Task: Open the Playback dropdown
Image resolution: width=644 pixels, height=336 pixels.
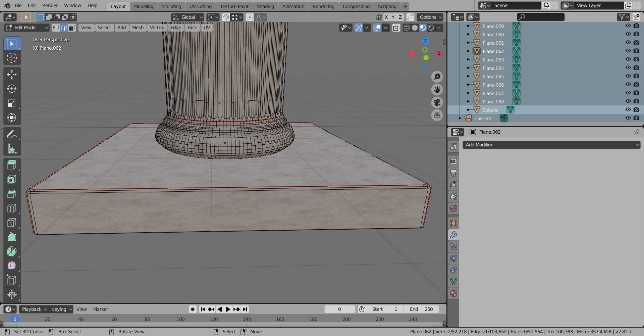Action: (x=34, y=309)
